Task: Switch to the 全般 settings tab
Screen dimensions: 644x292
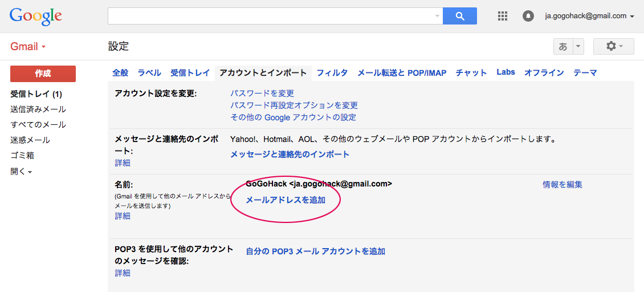Action: 120,73
